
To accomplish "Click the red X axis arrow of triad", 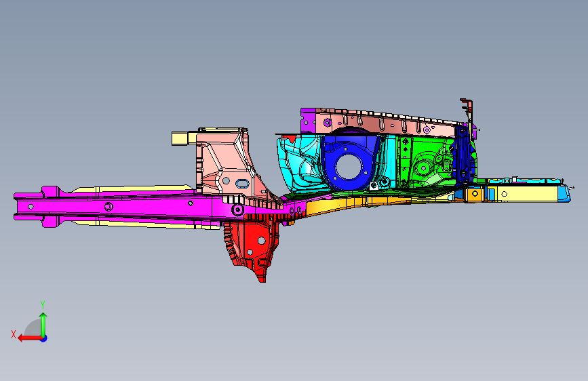I will click(29, 338).
